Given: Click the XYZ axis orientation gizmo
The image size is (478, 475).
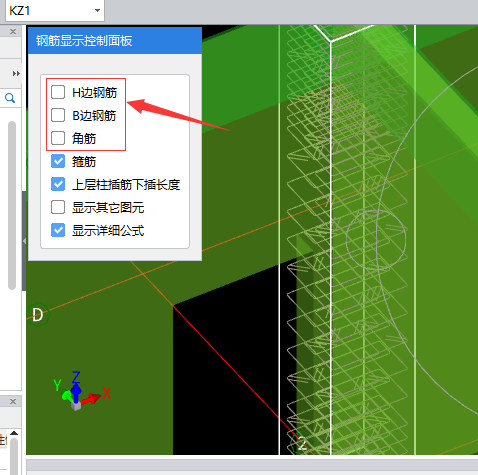Looking at the screenshot, I should click(x=81, y=391).
